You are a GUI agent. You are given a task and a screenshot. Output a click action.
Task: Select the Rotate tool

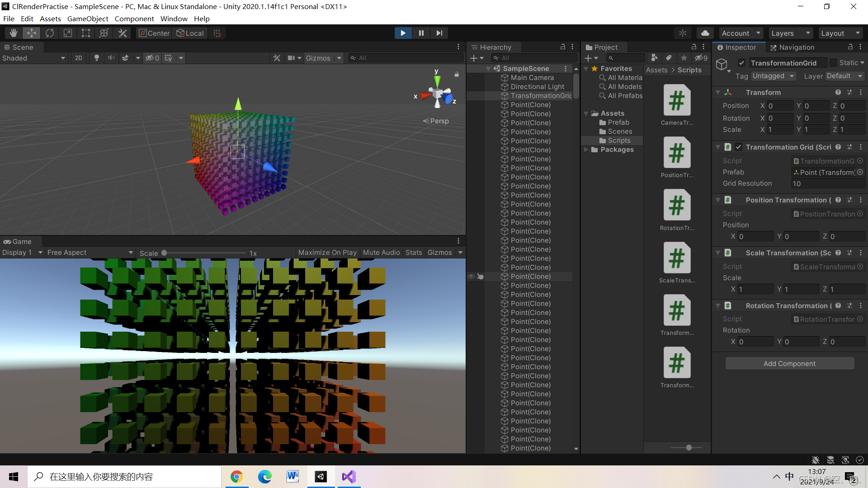(x=50, y=33)
